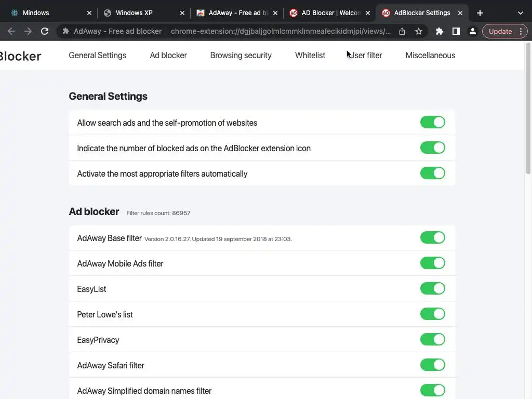The height and width of the screenshot is (399, 532).
Task: Open the side panel icon
Action: point(456,31)
